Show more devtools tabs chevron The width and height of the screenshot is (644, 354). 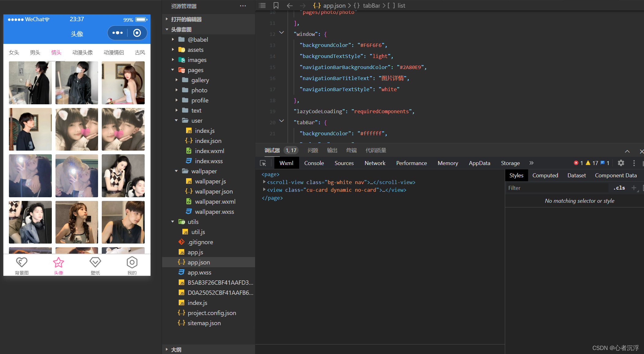[x=531, y=163]
